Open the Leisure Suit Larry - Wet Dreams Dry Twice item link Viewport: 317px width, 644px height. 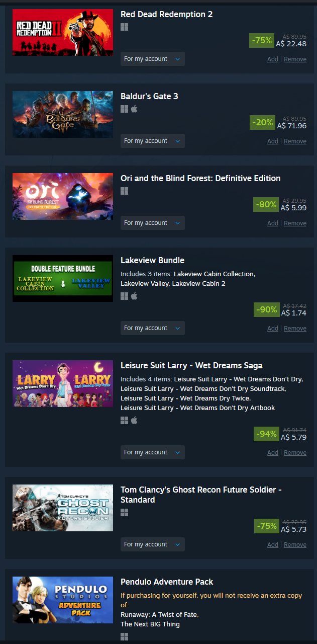[x=185, y=398]
